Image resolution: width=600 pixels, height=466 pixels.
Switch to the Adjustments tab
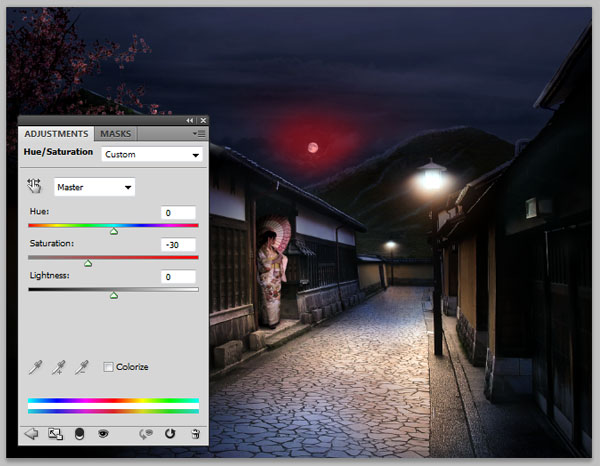pyautogui.click(x=56, y=134)
